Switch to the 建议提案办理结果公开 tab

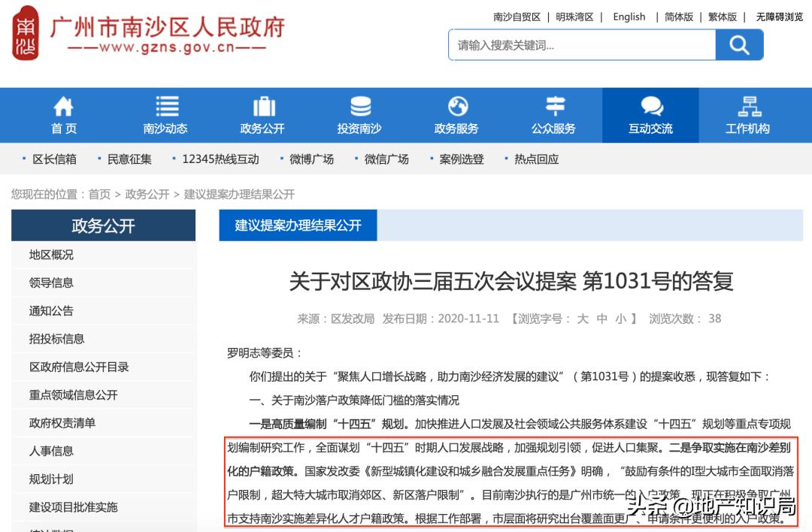(x=298, y=225)
